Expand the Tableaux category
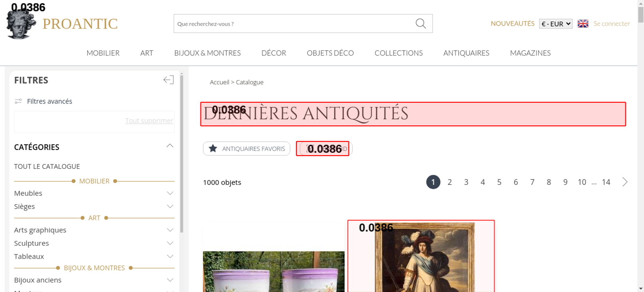 point(170,256)
